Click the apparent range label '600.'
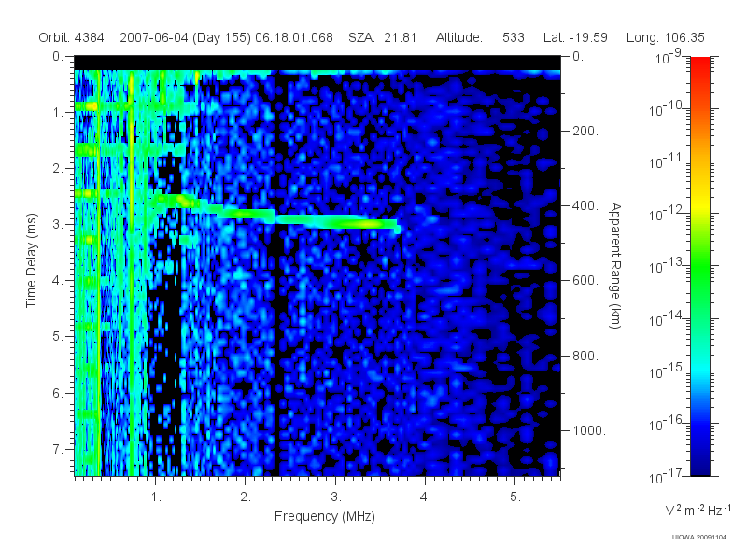This screenshot has width=747, height=560. click(x=585, y=281)
